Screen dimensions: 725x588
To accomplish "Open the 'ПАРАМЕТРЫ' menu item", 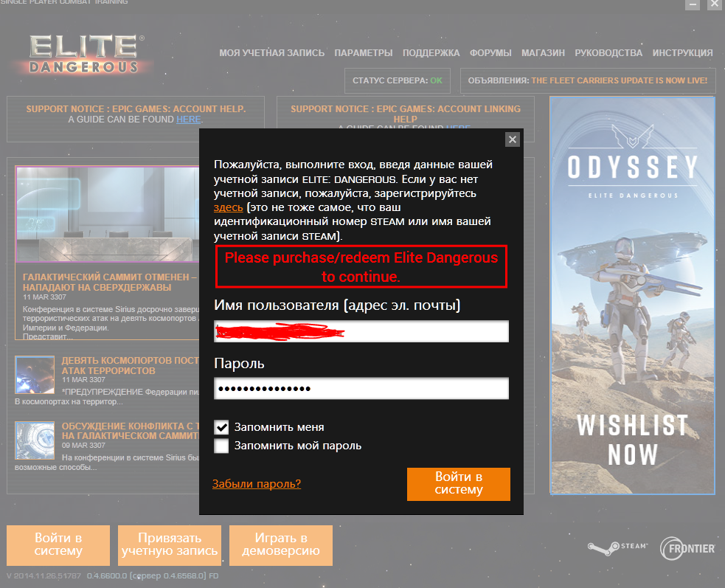I will pyautogui.click(x=364, y=52).
